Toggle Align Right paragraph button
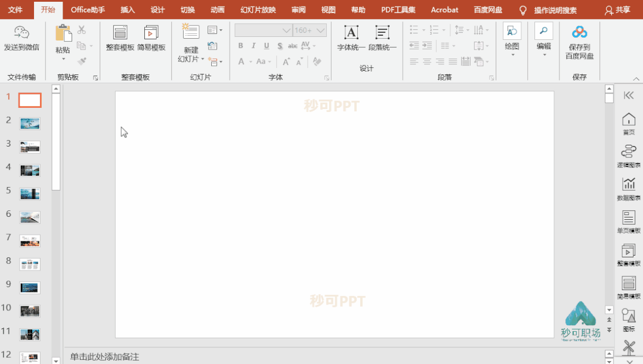The width and height of the screenshot is (643, 364). 440,61
